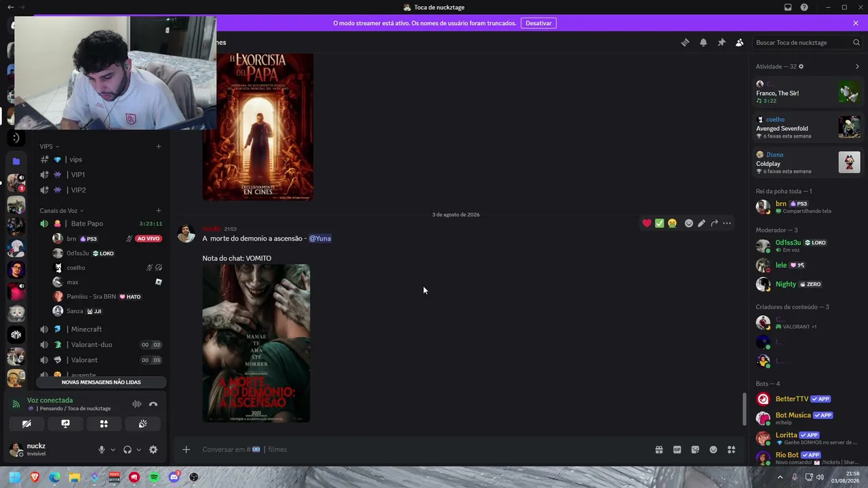Open apps launcher in message bar
This screenshot has width=868, height=488.
click(x=731, y=449)
